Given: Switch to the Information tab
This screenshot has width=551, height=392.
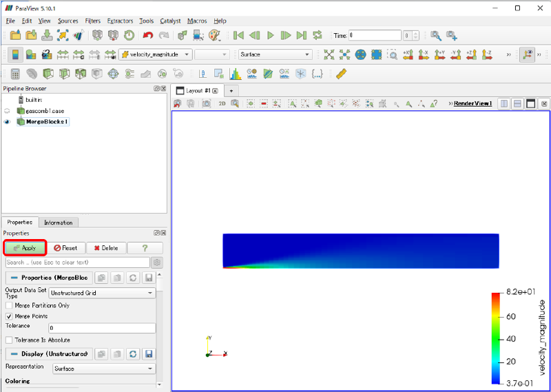Looking at the screenshot, I should (x=58, y=223).
